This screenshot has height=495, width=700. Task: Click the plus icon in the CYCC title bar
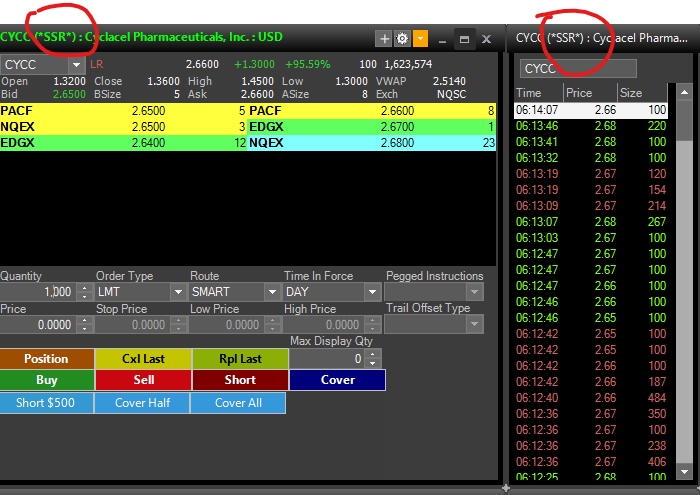(x=383, y=39)
